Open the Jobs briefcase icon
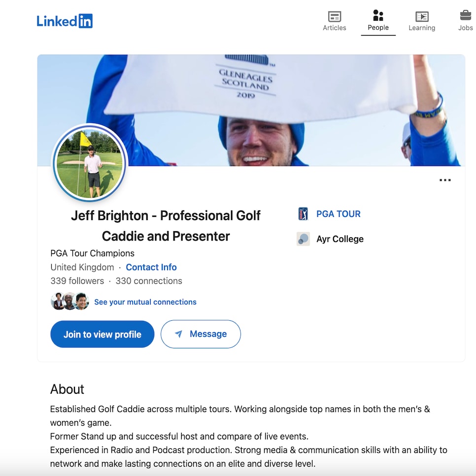Screen dimensions: 476x476 pos(465,15)
